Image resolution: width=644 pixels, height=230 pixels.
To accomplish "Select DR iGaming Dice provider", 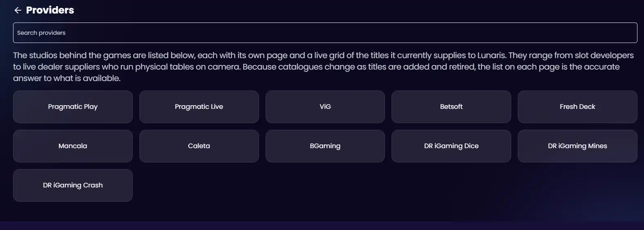I will [451, 146].
